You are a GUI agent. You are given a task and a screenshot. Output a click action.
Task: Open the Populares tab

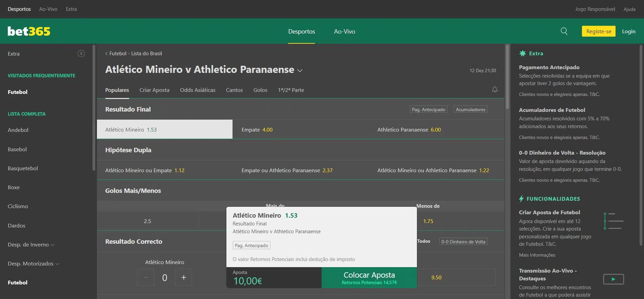(117, 90)
